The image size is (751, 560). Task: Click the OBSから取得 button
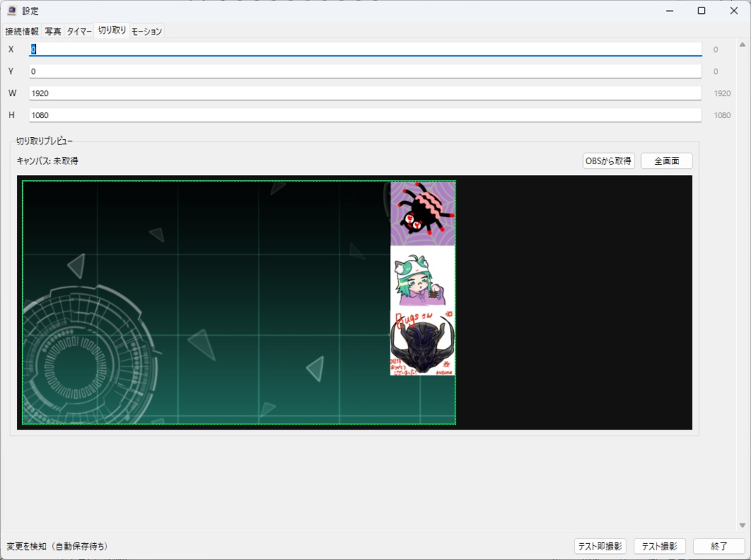609,161
